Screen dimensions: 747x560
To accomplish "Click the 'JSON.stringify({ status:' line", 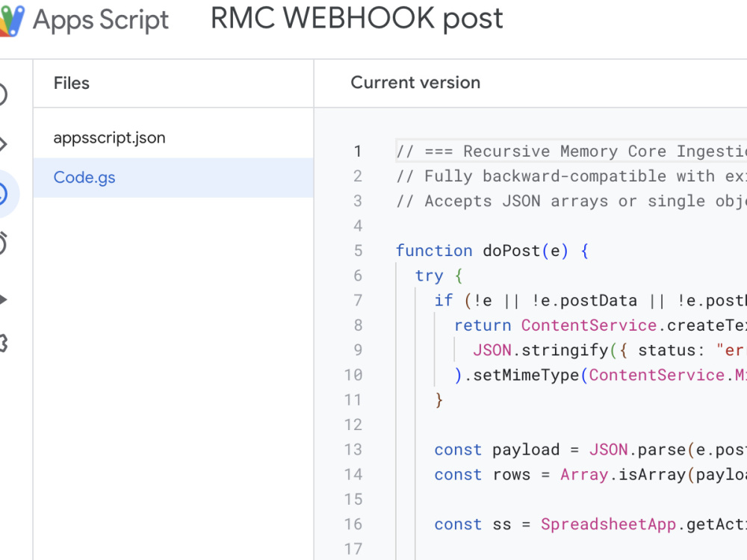I will coord(610,350).
